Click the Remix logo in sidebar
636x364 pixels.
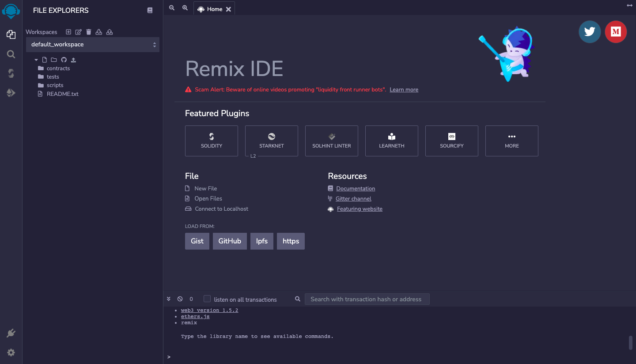pos(11,11)
